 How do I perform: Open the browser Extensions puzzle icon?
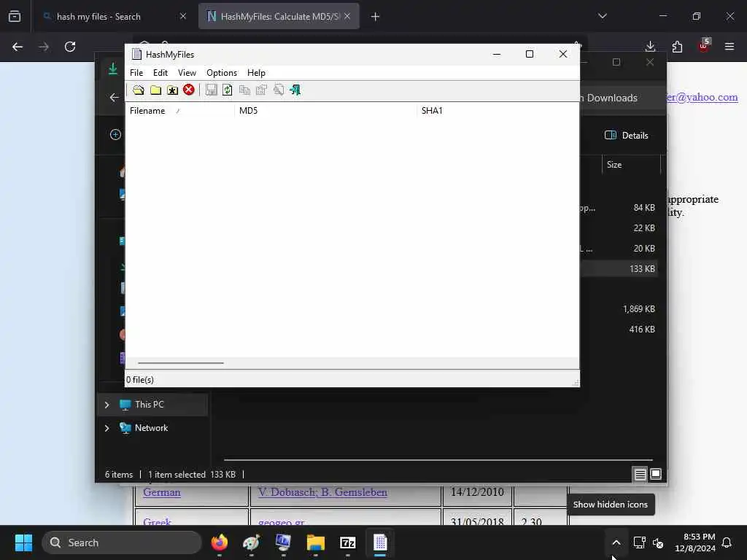click(677, 47)
